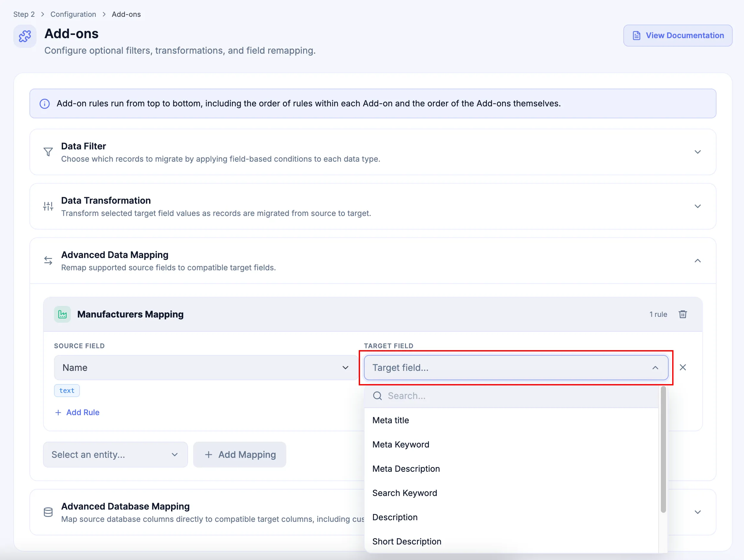This screenshot has width=744, height=560.
Task: Click the Manufacturers Mapping factory icon
Action: tap(62, 314)
